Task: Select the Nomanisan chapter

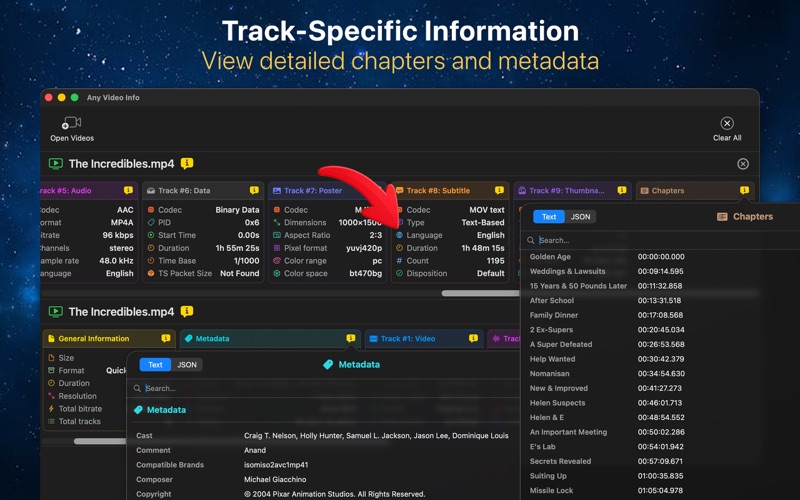Action: (658, 373)
